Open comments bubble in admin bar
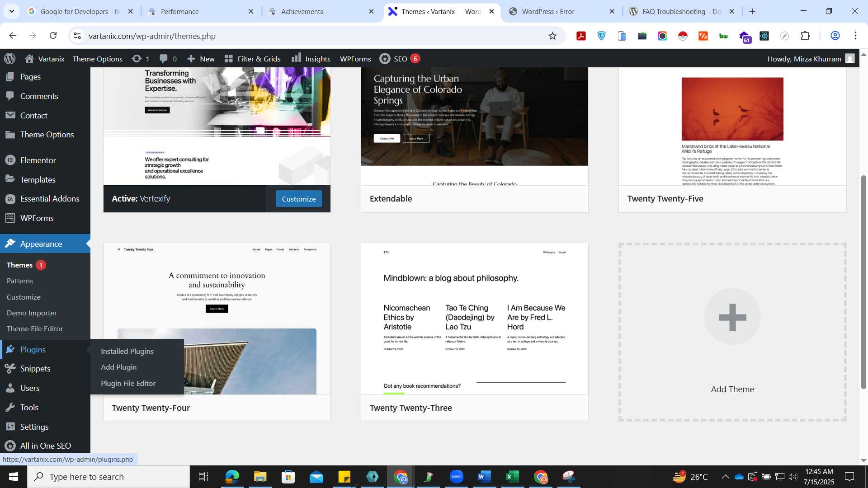The width and height of the screenshot is (868, 488). pos(168,59)
